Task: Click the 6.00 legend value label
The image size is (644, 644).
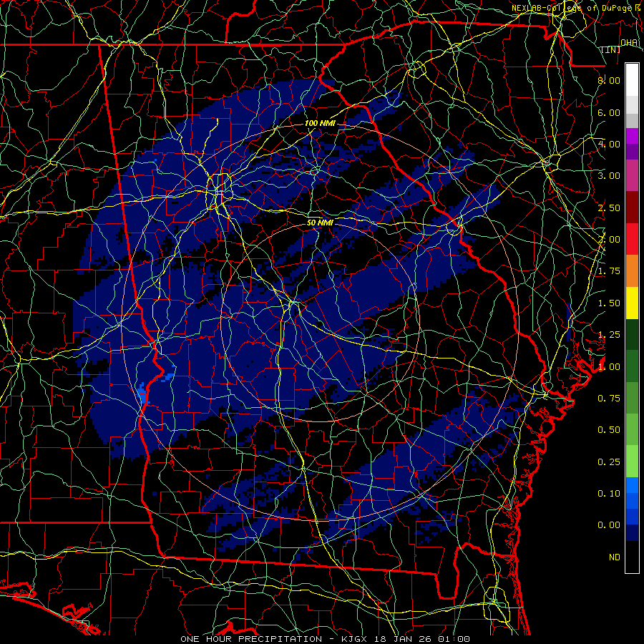Action: coord(609,112)
